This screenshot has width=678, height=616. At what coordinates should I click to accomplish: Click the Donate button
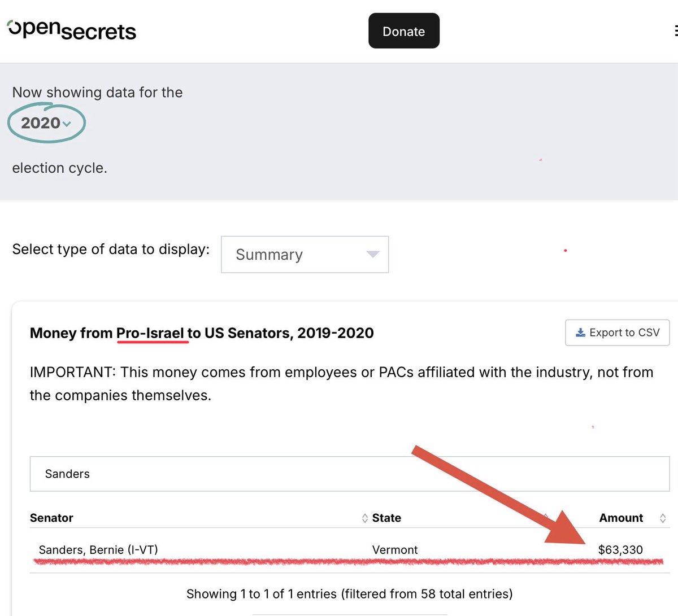[x=404, y=31]
